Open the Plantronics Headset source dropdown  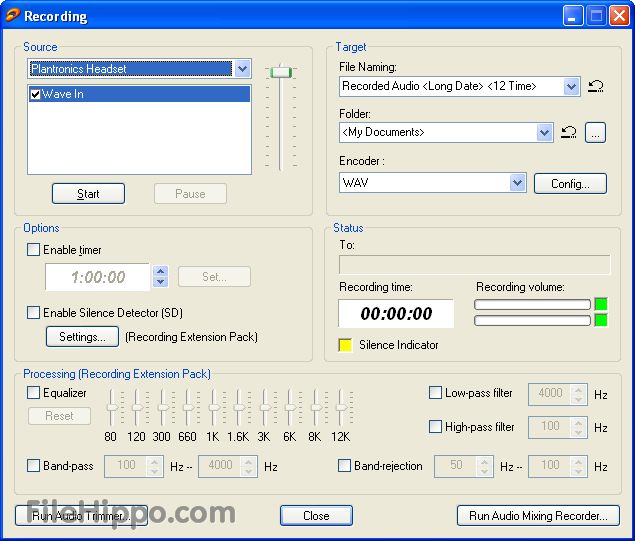coord(241,69)
